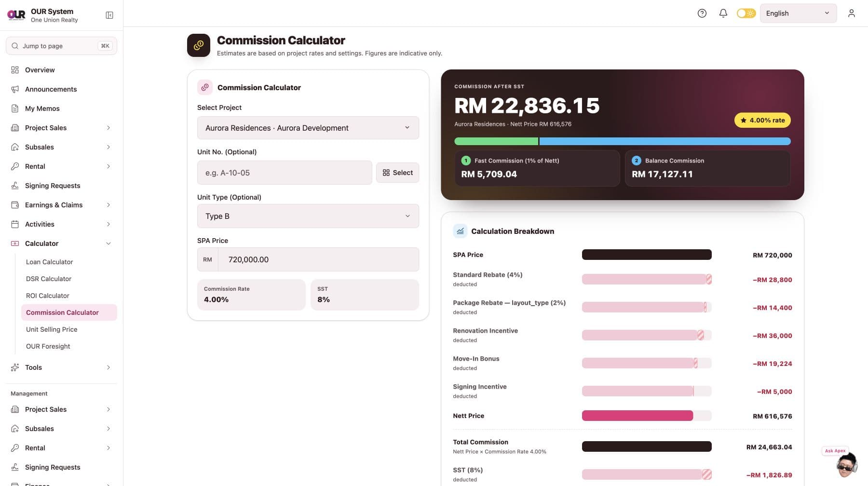Click the Activities calendar icon
Image resolution: width=868 pixels, height=486 pixels.
[x=15, y=224]
